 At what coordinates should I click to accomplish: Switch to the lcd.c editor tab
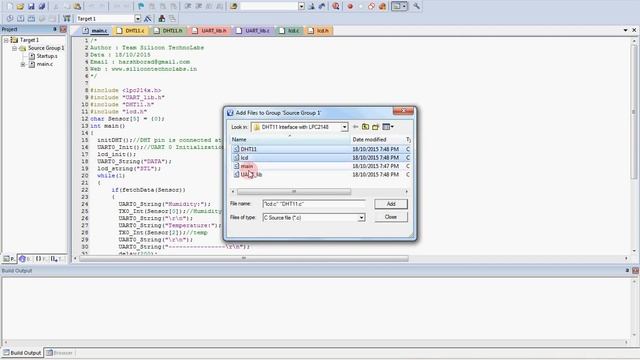289,31
